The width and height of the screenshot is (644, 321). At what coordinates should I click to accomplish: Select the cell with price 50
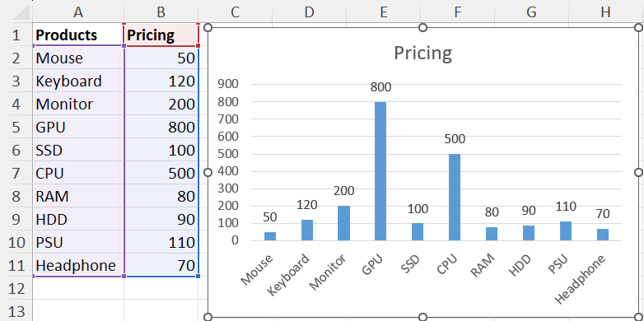[x=161, y=58]
